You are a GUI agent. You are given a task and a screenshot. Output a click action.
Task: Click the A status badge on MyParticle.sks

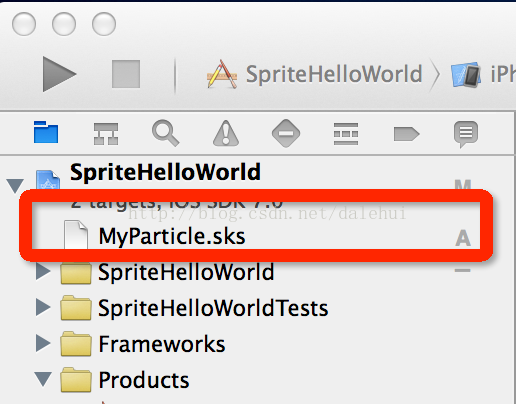pos(463,238)
